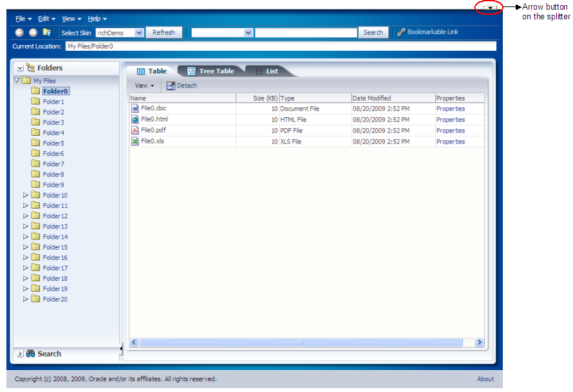Image resolution: width=573 pixels, height=392 pixels.
Task: Select the File0.pdf PDF icon
Action: [135, 131]
